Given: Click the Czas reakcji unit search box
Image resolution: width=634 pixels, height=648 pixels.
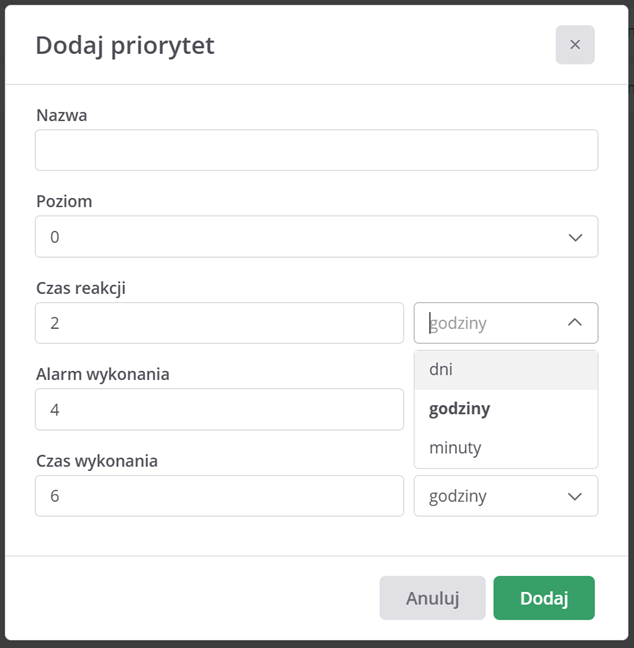Looking at the screenshot, I should click(490, 323).
